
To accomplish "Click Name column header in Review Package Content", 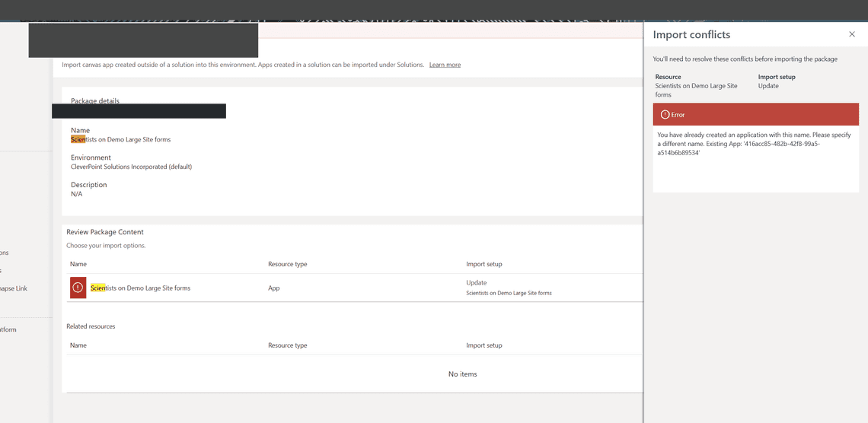I will tap(78, 264).
